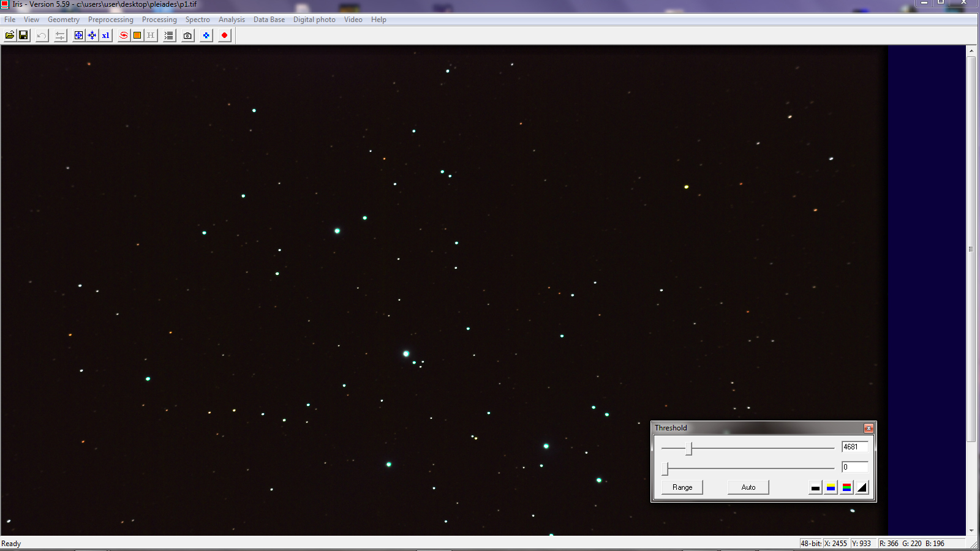The width and height of the screenshot is (980, 551).
Task: Click the save floppy disk icon
Action: [x=23, y=36]
